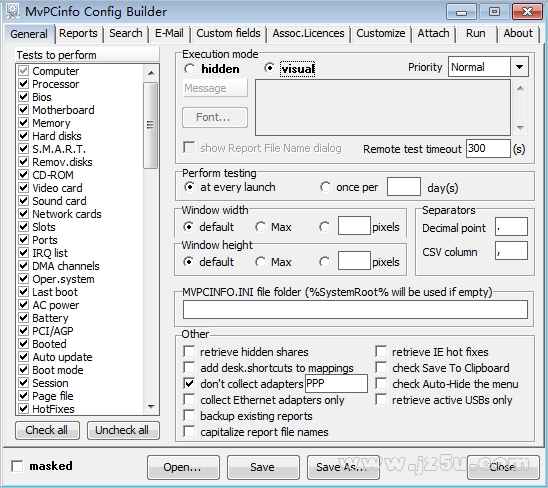Open the Search tab

click(x=126, y=34)
